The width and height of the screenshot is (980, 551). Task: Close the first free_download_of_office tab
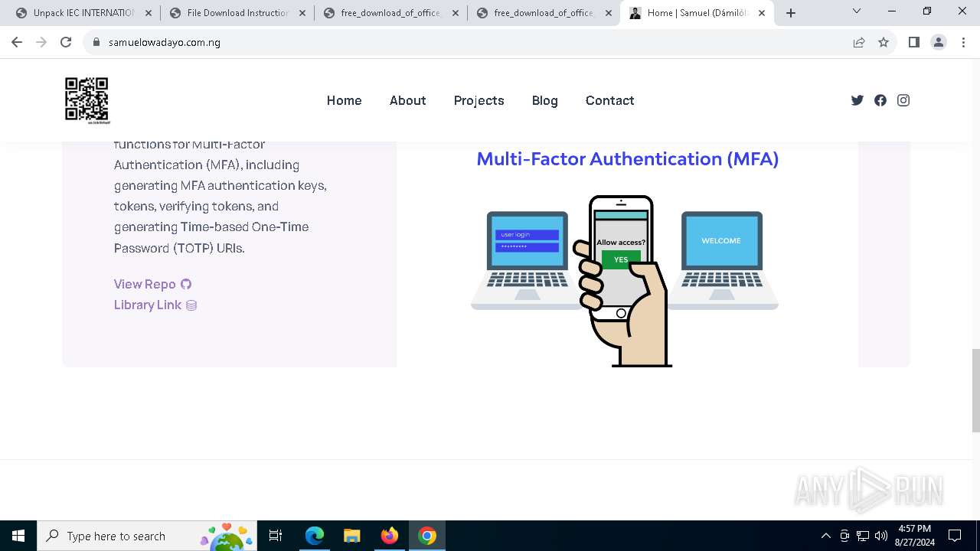pos(456,13)
